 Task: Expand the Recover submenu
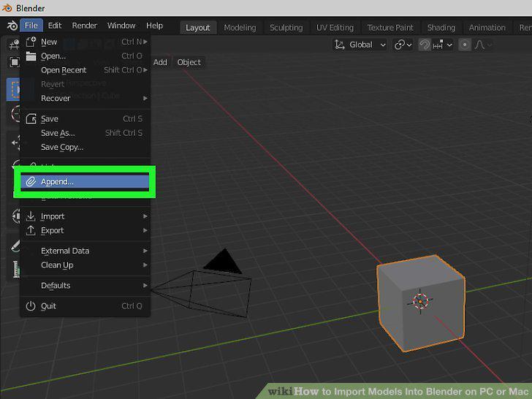pyautogui.click(x=85, y=99)
